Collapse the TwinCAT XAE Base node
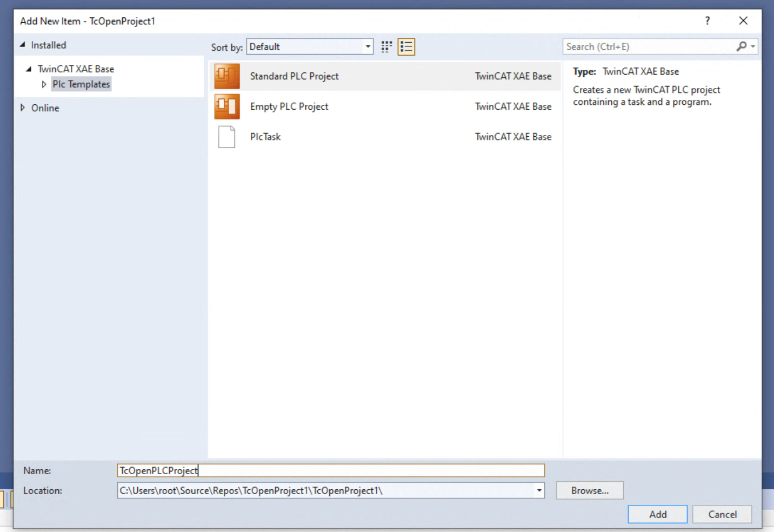Screen dimensions: 774x532 [29, 69]
